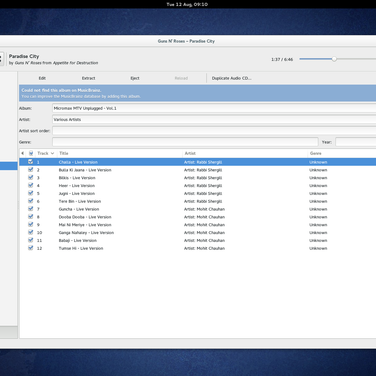Select 'Tere Bin - Live Version' title
This screenshot has height=376, width=376.
pyautogui.click(x=80, y=201)
